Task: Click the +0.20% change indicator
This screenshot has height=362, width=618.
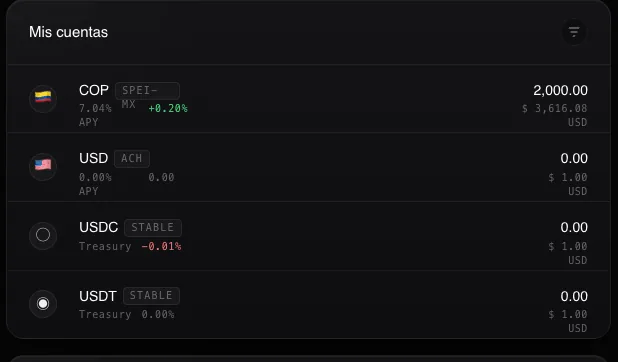Action: point(168,108)
